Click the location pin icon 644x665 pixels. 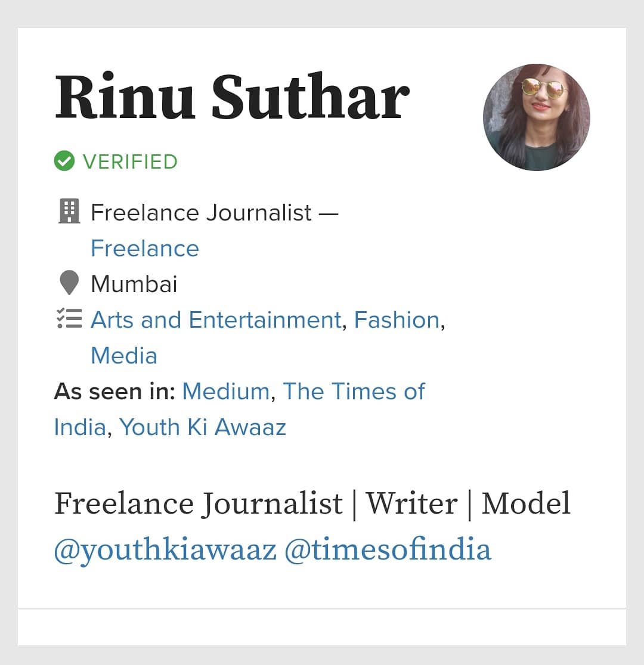pos(69,282)
